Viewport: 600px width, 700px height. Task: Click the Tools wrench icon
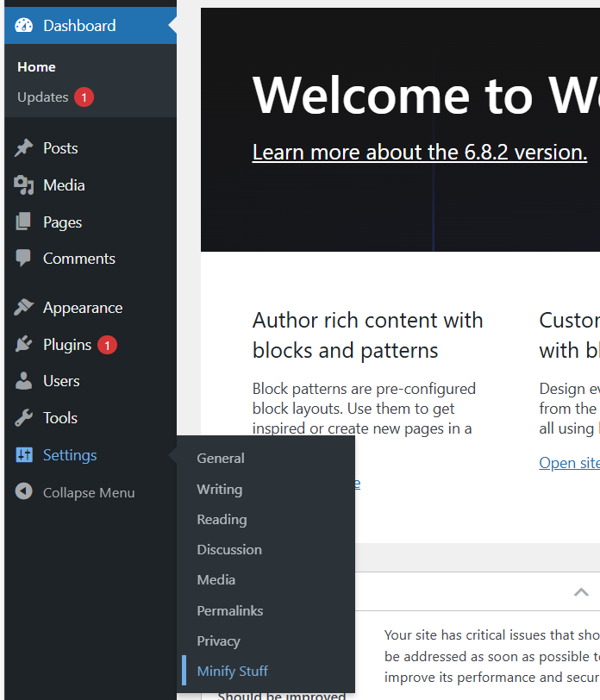click(23, 418)
